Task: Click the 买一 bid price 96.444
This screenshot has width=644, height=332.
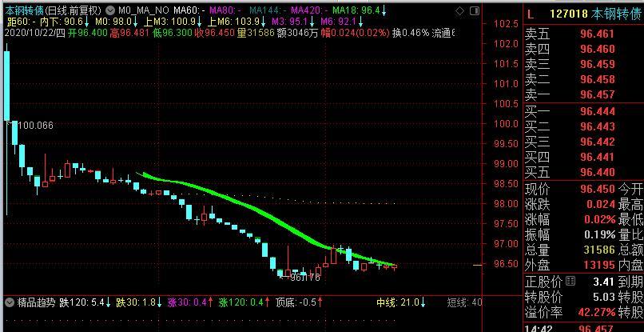Action: click(597, 113)
